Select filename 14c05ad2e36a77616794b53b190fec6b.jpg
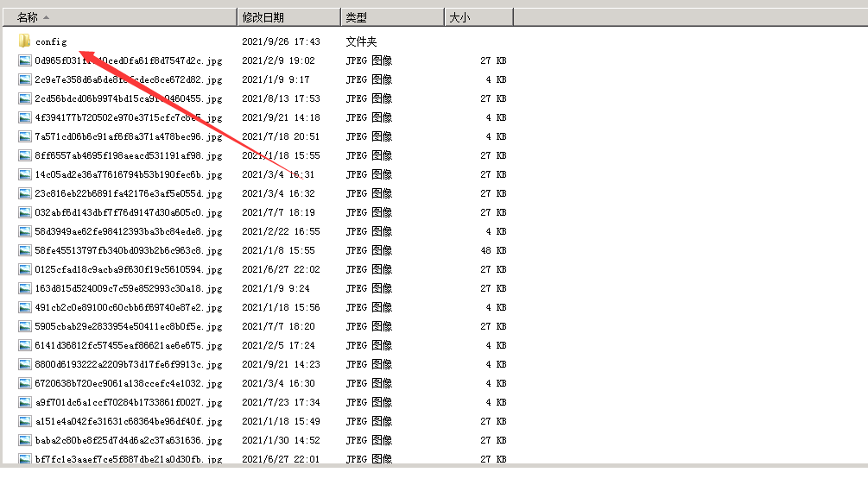868x485 pixels. tap(129, 174)
